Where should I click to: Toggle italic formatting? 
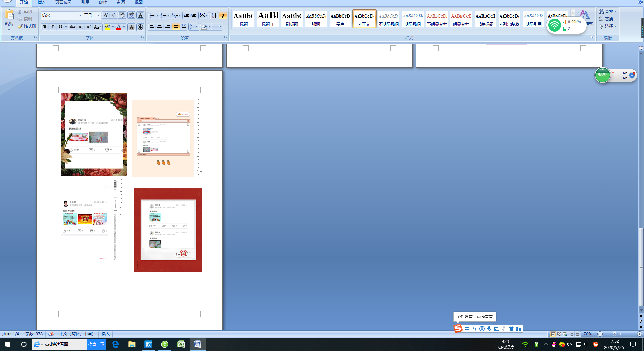(x=52, y=27)
